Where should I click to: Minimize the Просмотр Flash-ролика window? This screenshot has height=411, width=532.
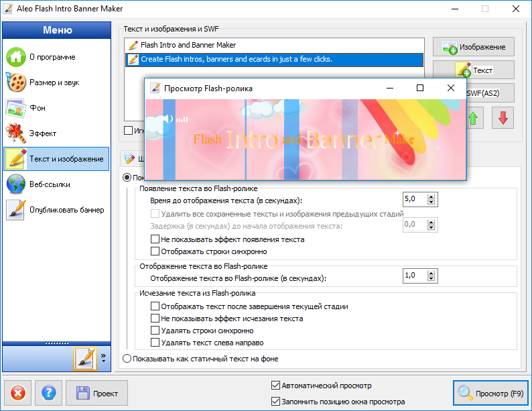pos(390,88)
